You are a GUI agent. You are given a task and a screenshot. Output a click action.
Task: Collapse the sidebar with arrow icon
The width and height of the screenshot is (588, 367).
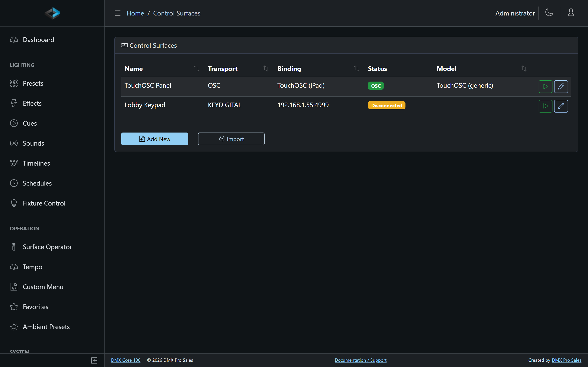[94, 360]
